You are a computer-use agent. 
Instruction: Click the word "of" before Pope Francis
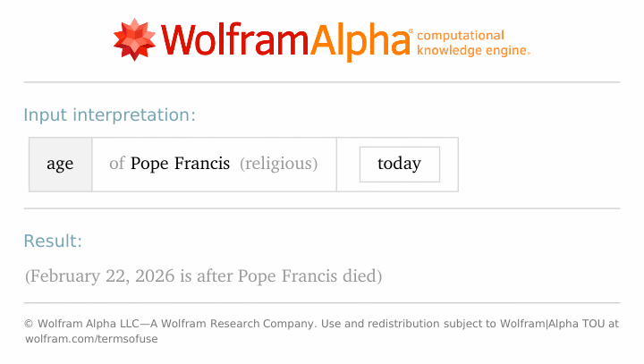coord(116,164)
